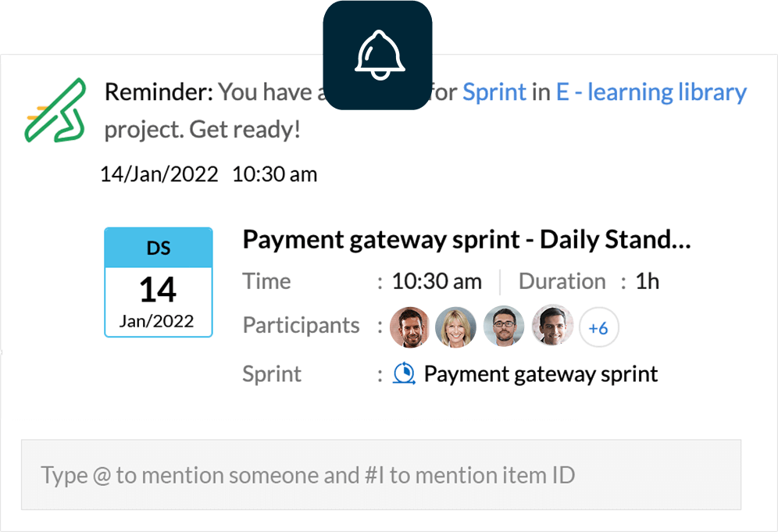Image resolution: width=778 pixels, height=532 pixels.
Task: Click the 10:30 am time value
Action: [x=437, y=281]
